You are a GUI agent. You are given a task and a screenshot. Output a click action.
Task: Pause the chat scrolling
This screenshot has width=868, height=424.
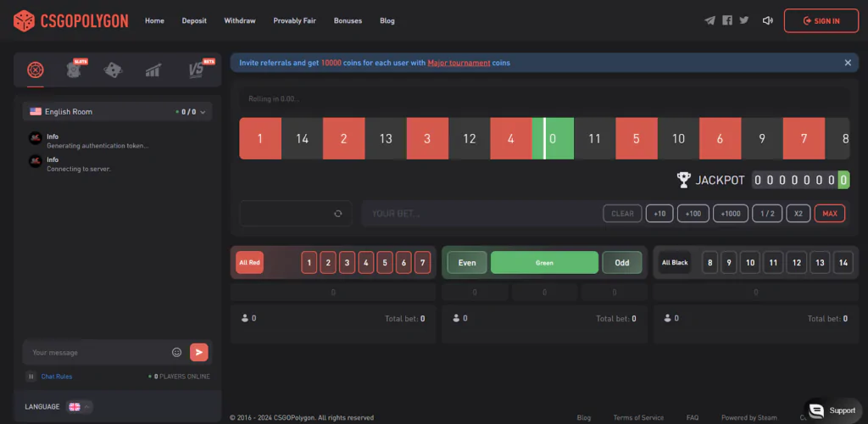click(x=31, y=377)
